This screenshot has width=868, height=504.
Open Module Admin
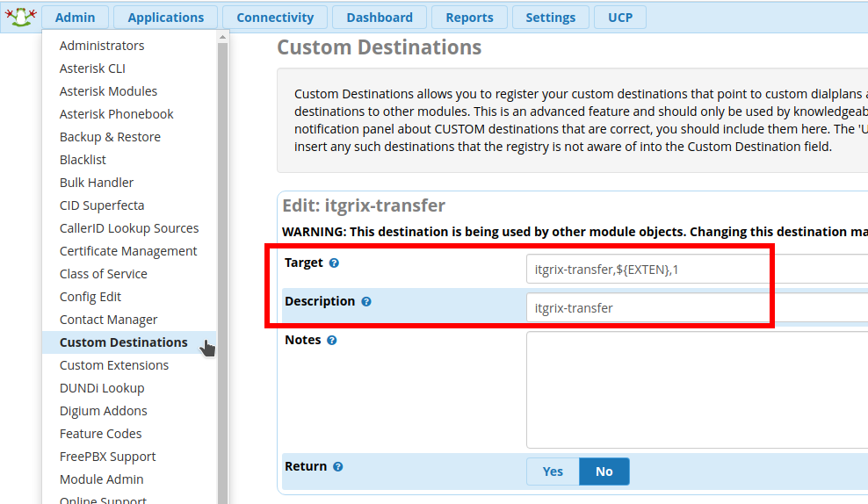pos(101,479)
